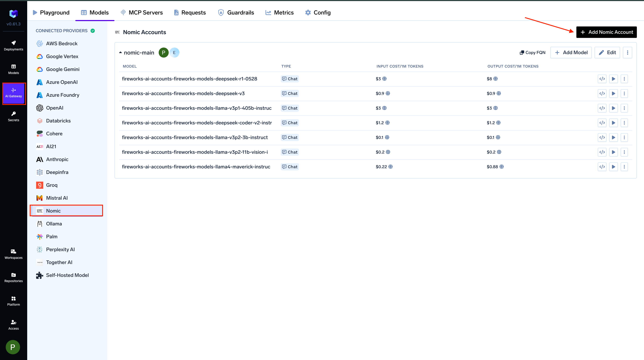Open Deployments in the left sidebar

(x=13, y=45)
